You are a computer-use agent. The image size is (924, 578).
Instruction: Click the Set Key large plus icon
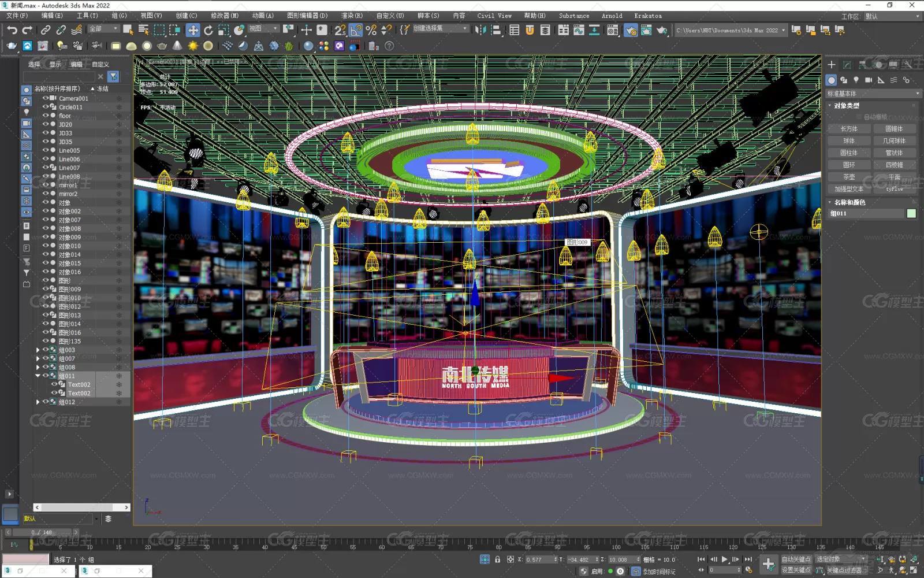[x=768, y=564]
